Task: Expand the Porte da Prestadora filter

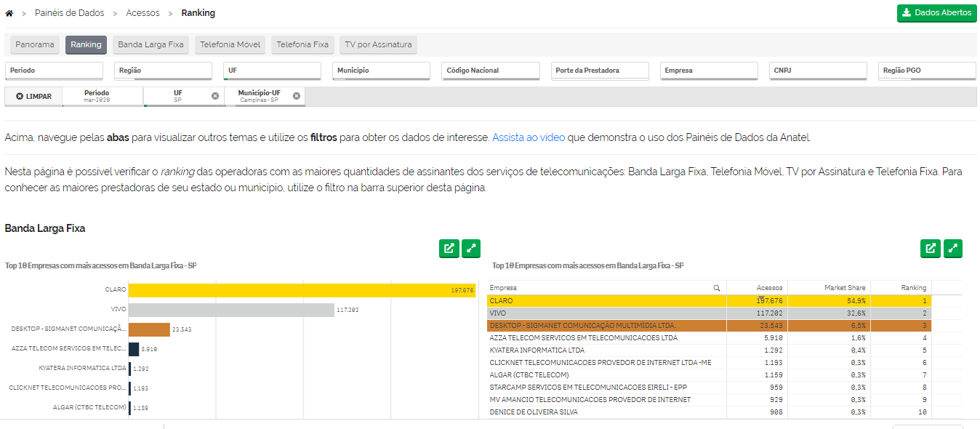Action: pos(599,71)
